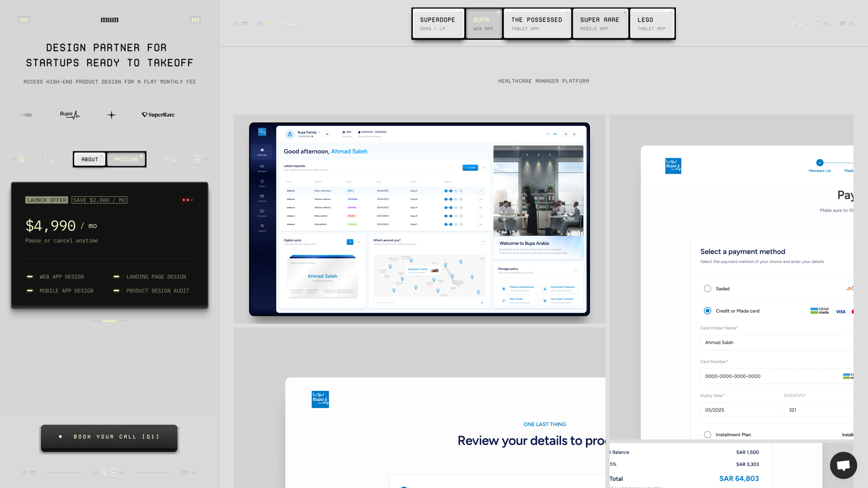Switch to the LEGO tablet app tab
The height and width of the screenshot is (488, 868).
[651, 23]
